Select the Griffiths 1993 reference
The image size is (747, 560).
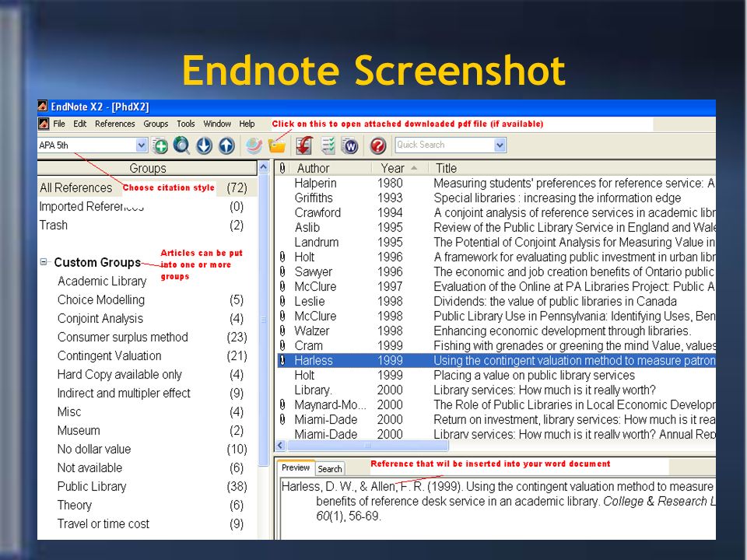click(496, 198)
